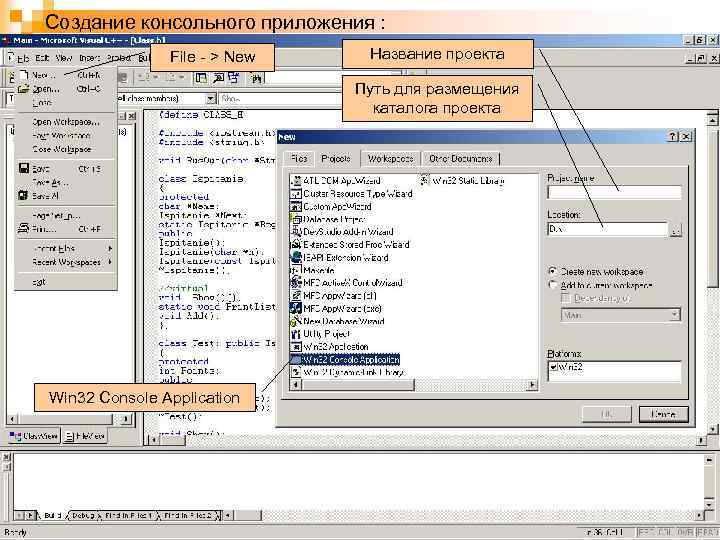Choose Win32 Dynamic-Link Library item
720x540 pixels.
click(x=348, y=372)
